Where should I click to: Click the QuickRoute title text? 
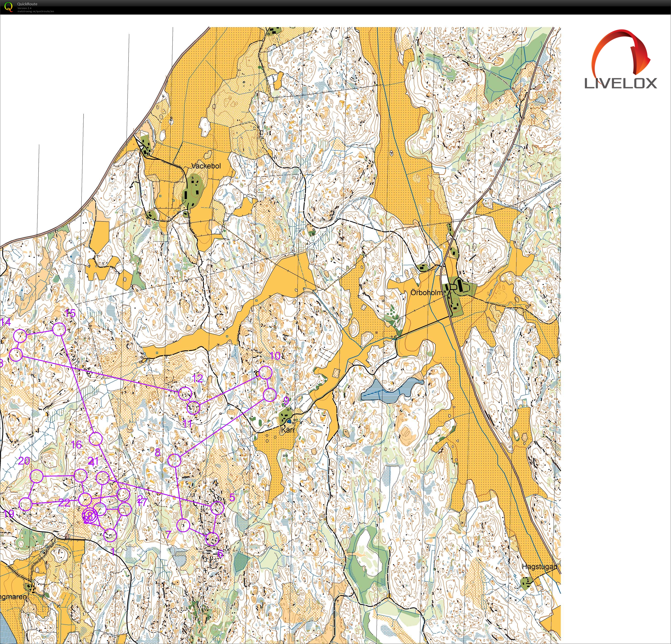[x=27, y=4]
